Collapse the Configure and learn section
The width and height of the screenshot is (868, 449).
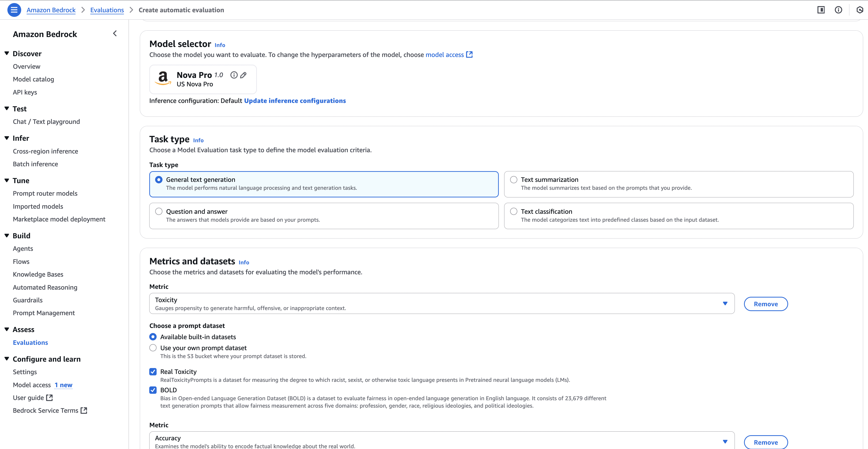point(7,359)
